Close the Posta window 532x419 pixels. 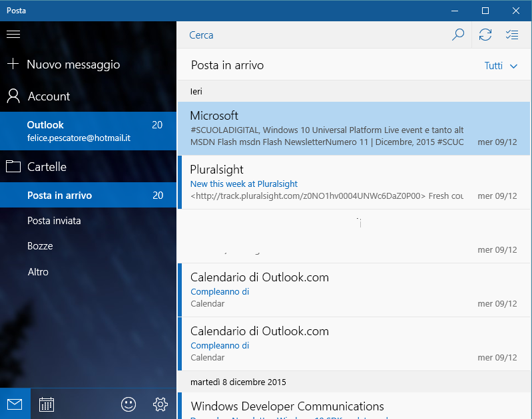point(516,11)
